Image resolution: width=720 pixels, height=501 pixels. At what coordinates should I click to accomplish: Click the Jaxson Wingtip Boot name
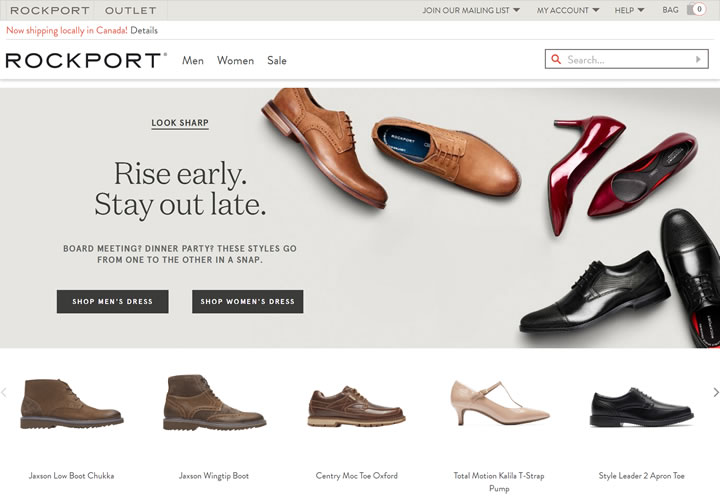[214, 476]
